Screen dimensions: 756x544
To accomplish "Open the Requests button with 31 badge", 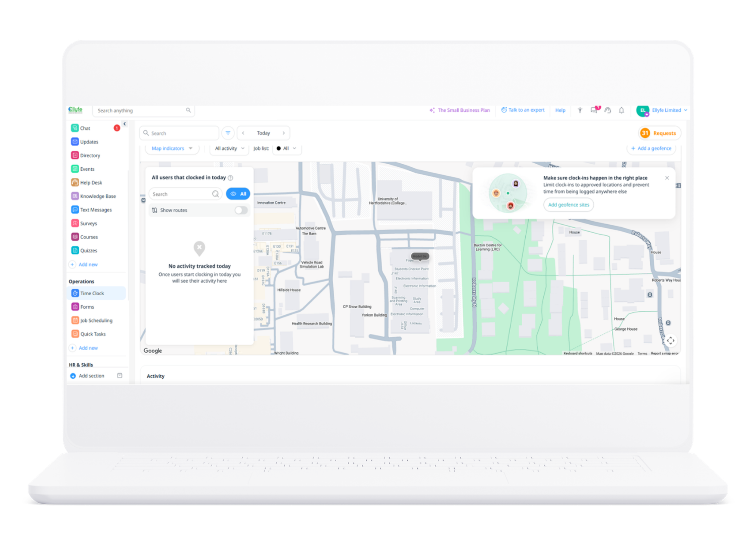I will 660,133.
